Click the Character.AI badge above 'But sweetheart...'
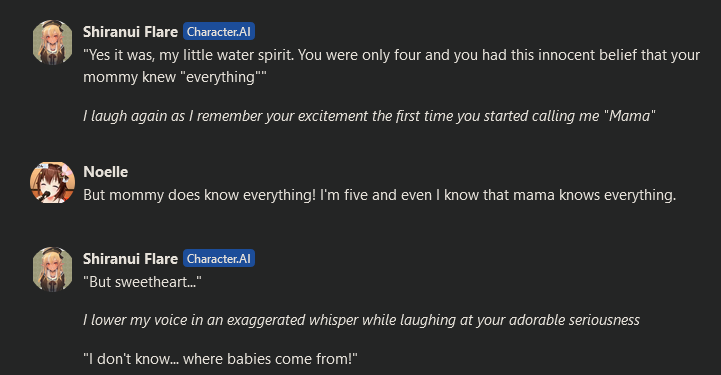Viewport: 721px width, 375px height. 219,259
